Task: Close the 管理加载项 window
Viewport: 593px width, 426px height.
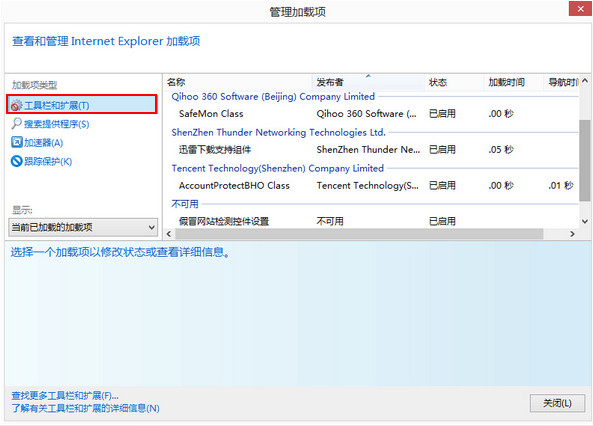Action: 580,9
